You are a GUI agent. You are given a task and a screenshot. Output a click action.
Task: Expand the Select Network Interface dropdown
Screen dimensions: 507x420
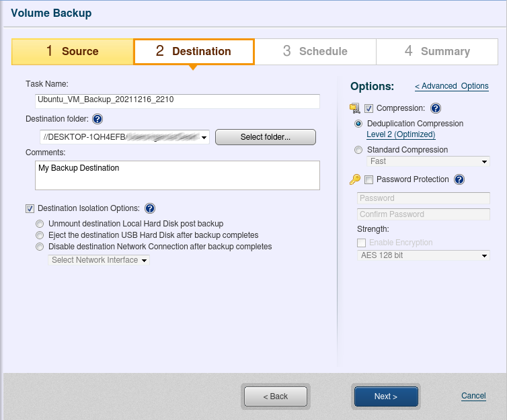99,260
